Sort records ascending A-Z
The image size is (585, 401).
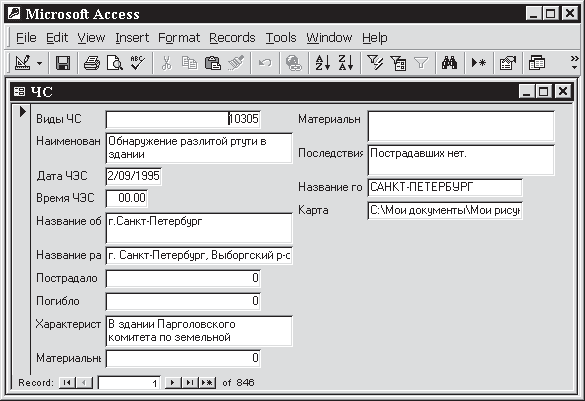(x=323, y=63)
